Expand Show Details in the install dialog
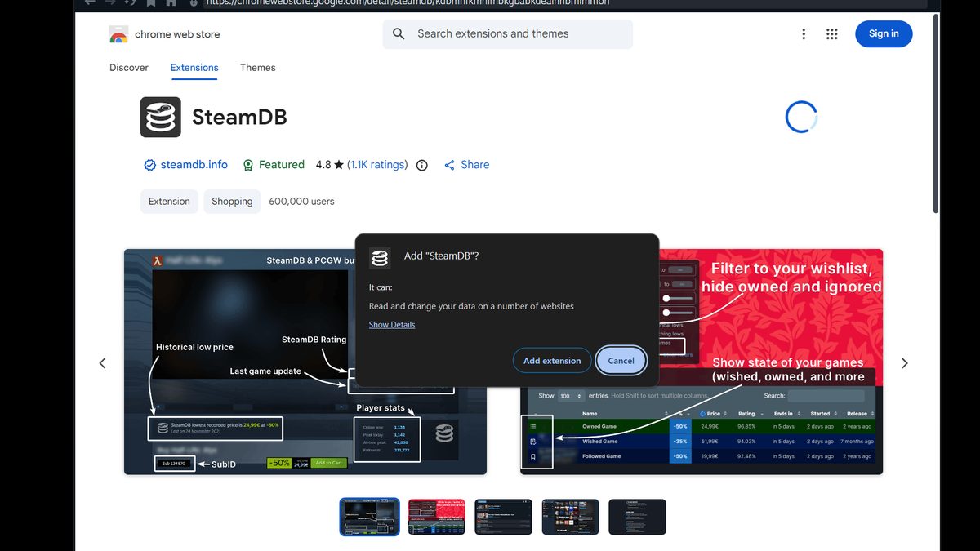This screenshot has height=551, width=980. click(x=391, y=324)
